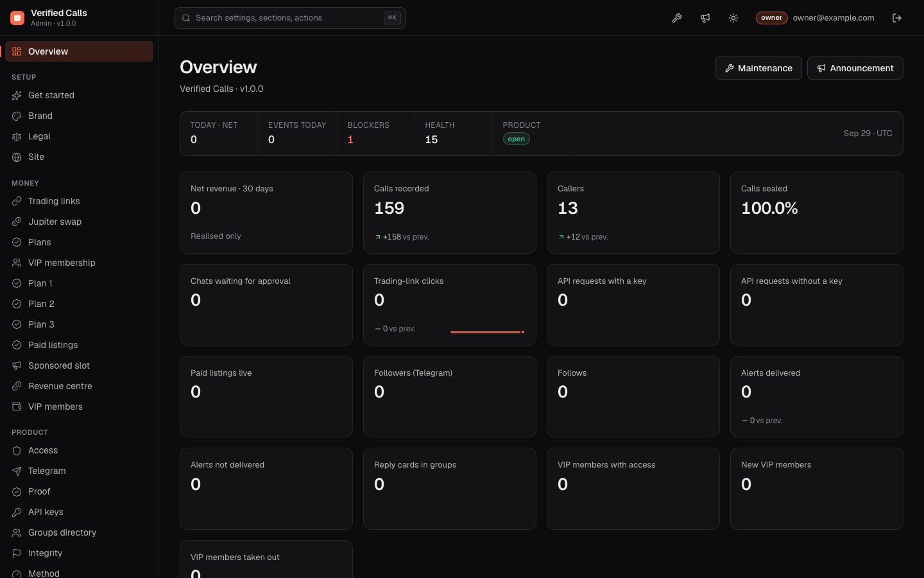The width and height of the screenshot is (924, 578).
Task: Click the owner role badge
Action: click(x=771, y=18)
